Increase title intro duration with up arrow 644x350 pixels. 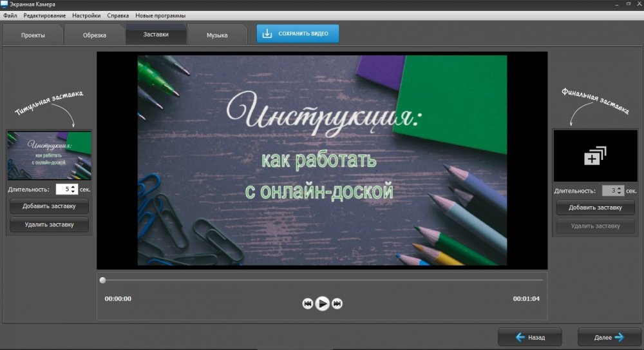[x=73, y=187]
